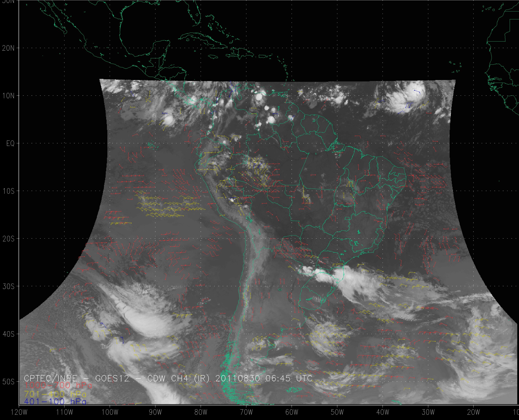Click the 20N latitude axis label
Viewport: 519px width, 420px height.
(x=8, y=48)
